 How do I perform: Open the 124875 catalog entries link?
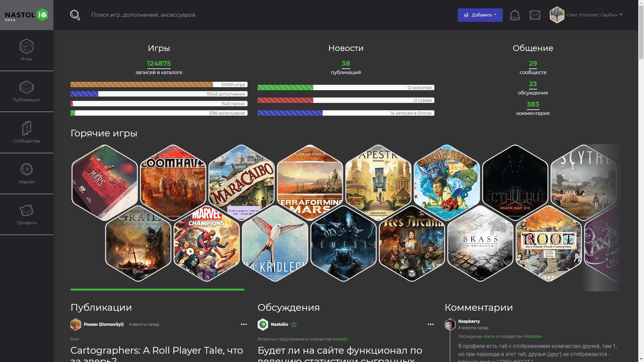pyautogui.click(x=159, y=63)
